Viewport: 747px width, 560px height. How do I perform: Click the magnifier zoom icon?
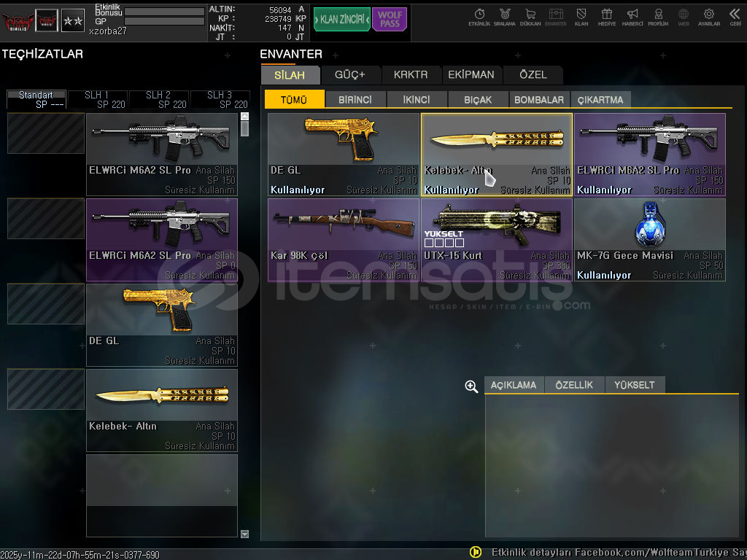click(471, 386)
